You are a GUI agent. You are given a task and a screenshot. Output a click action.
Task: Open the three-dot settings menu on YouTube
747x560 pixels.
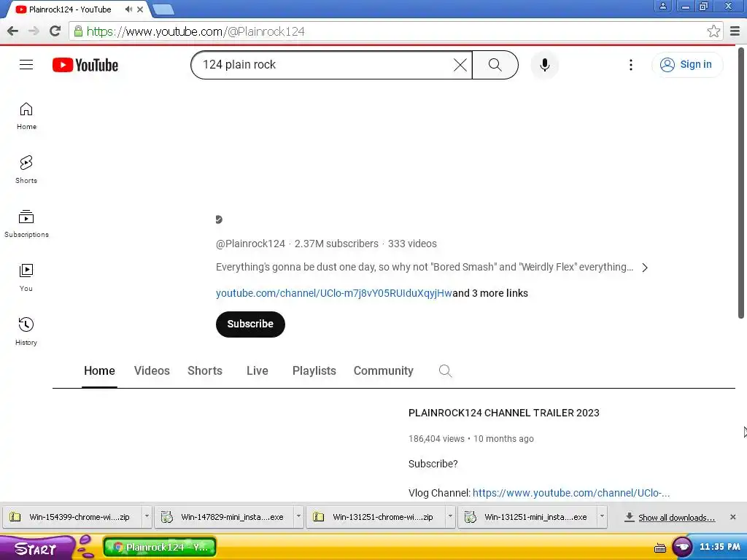tap(631, 65)
